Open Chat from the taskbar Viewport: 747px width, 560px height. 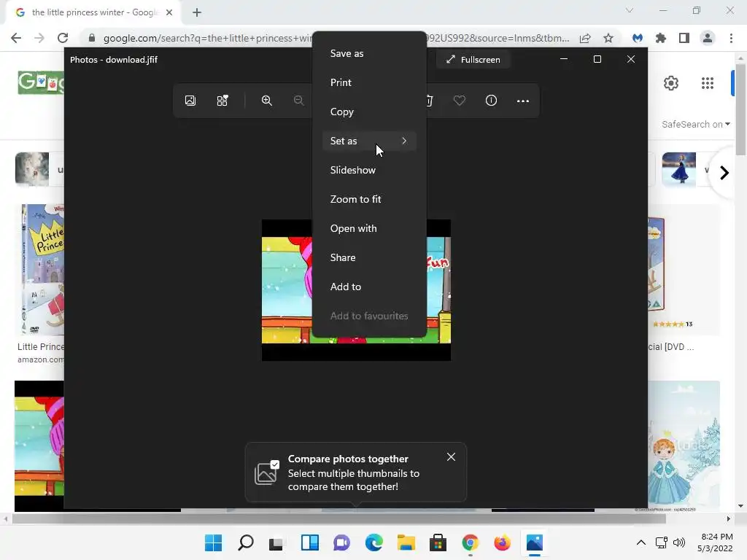(341, 542)
